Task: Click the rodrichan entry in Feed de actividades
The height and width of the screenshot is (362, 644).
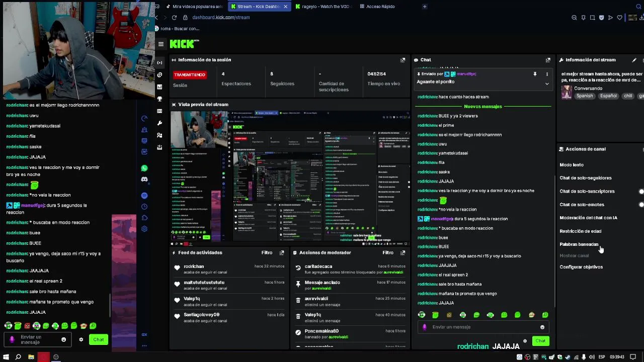Action: [228, 269]
